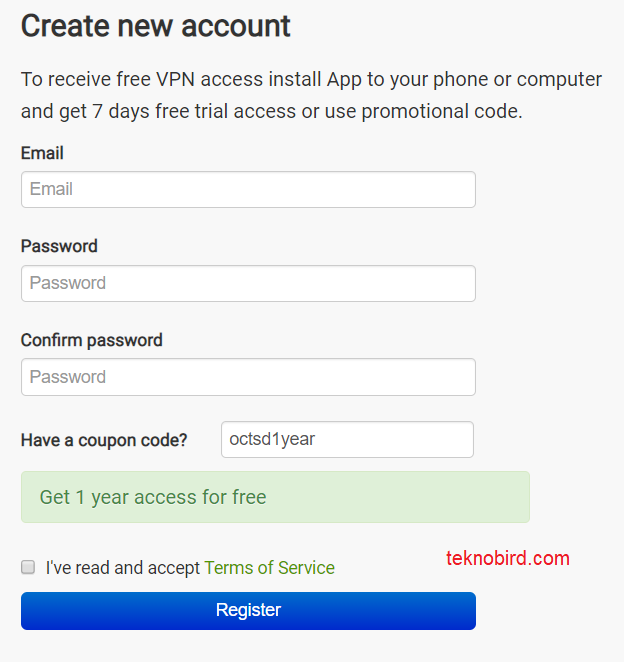Open the Terms of Service link
The image size is (624, 662).
269,568
